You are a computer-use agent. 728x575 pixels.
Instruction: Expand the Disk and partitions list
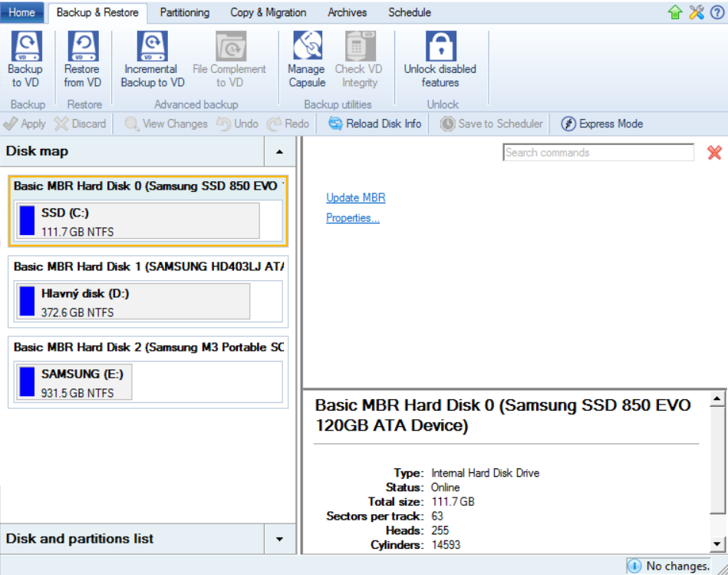tap(279, 540)
